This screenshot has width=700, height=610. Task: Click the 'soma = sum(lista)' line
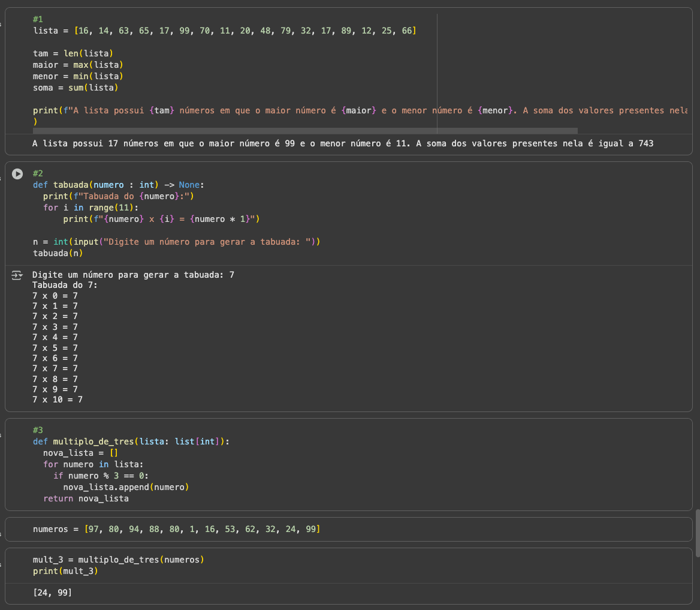76,88
